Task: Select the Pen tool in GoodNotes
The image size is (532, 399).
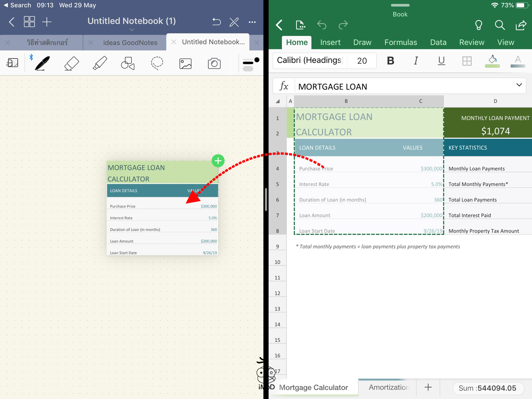Action: point(42,63)
